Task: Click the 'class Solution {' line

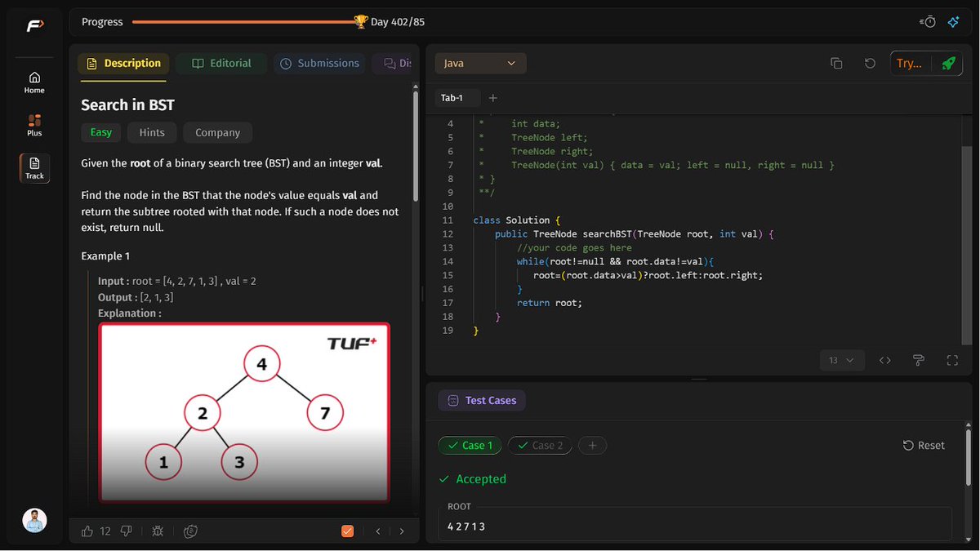Action: pos(517,220)
